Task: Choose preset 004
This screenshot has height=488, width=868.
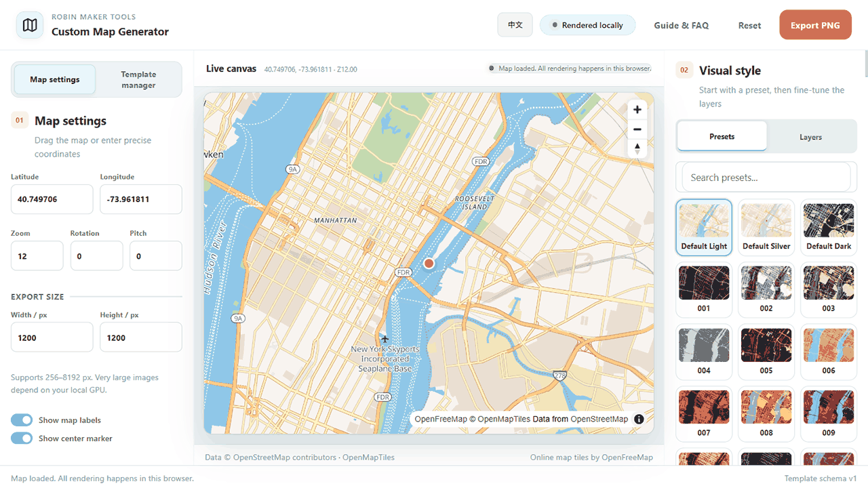Action: tap(704, 352)
